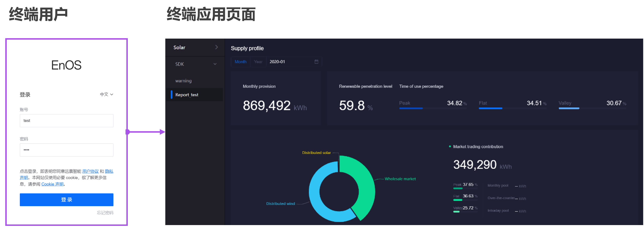Screen dimensions: 644x234
Task: Click the Market trading contribution legend dot
Action: point(450,146)
